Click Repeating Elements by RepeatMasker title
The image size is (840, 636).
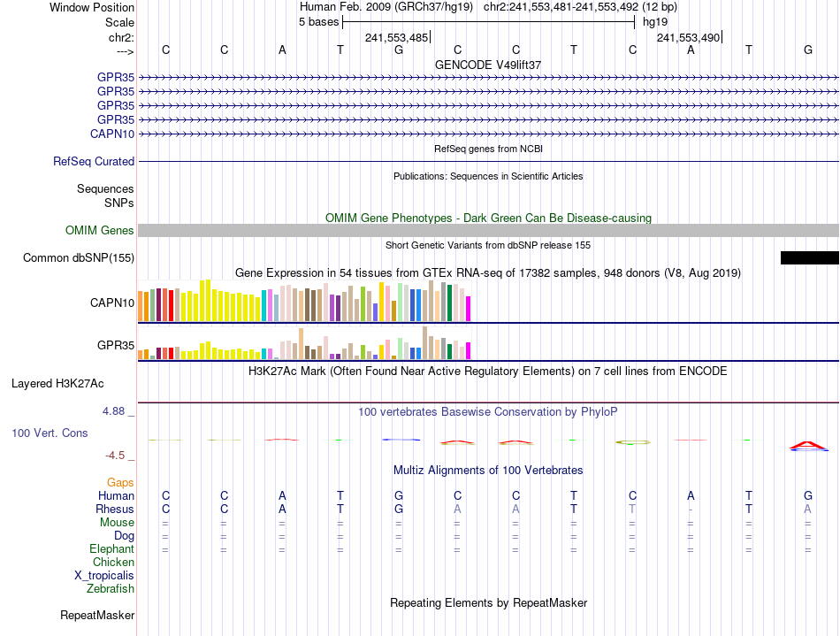click(x=488, y=603)
